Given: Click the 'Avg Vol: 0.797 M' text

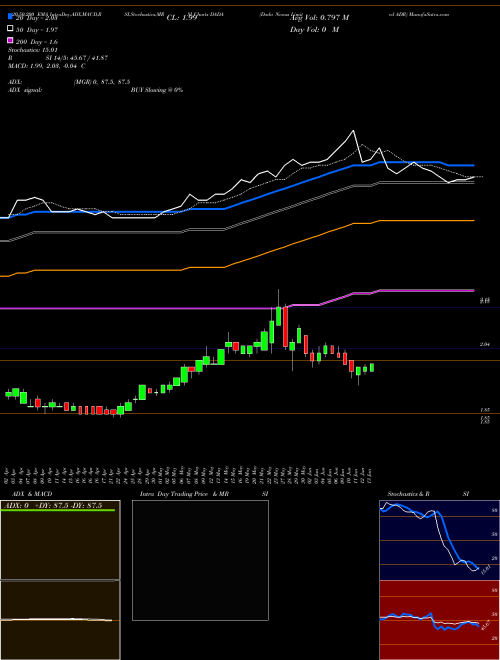Looking at the screenshot, I should point(319,18).
